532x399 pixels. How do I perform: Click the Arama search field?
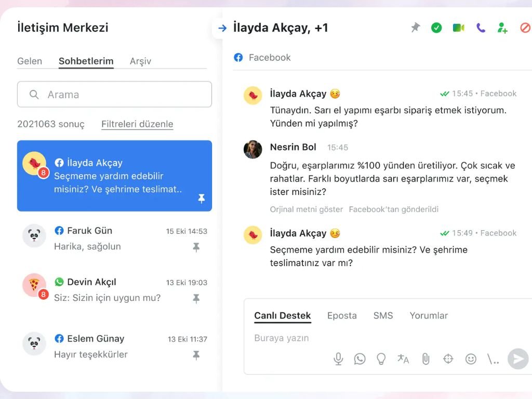click(114, 94)
